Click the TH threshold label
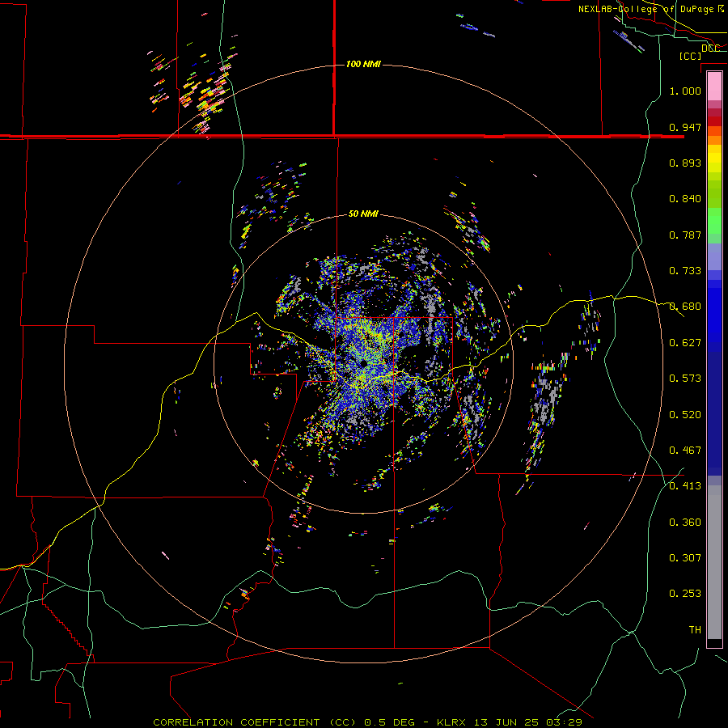 695,630
